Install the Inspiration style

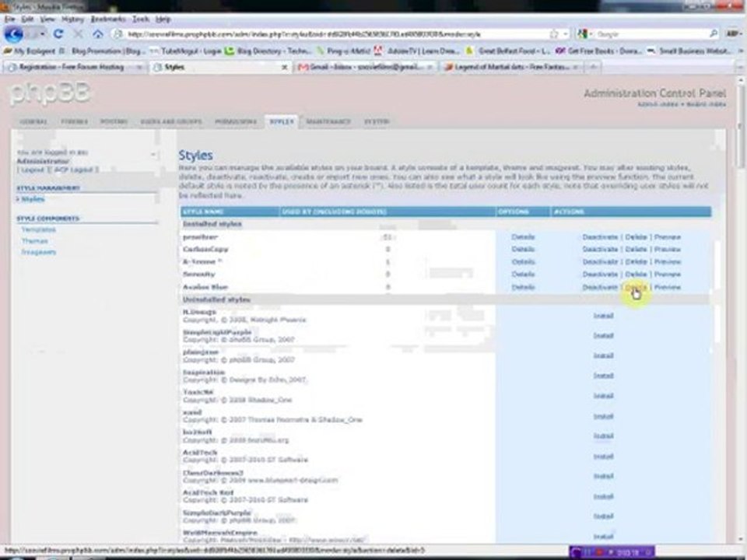[603, 376]
